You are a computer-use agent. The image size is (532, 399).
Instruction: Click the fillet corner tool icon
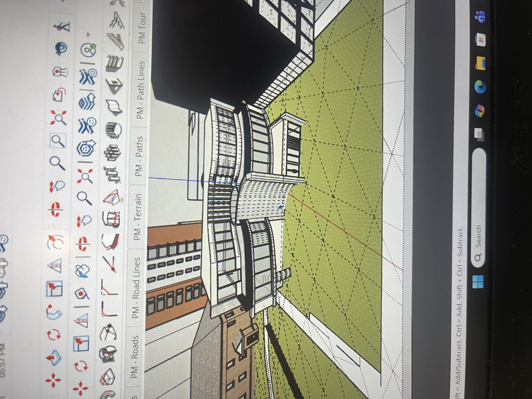click(110, 309)
